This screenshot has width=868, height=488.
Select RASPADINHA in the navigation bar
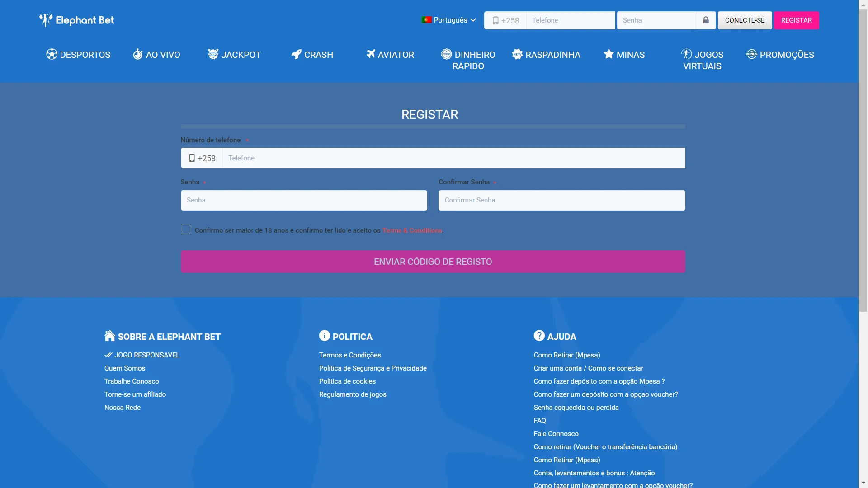(x=546, y=55)
